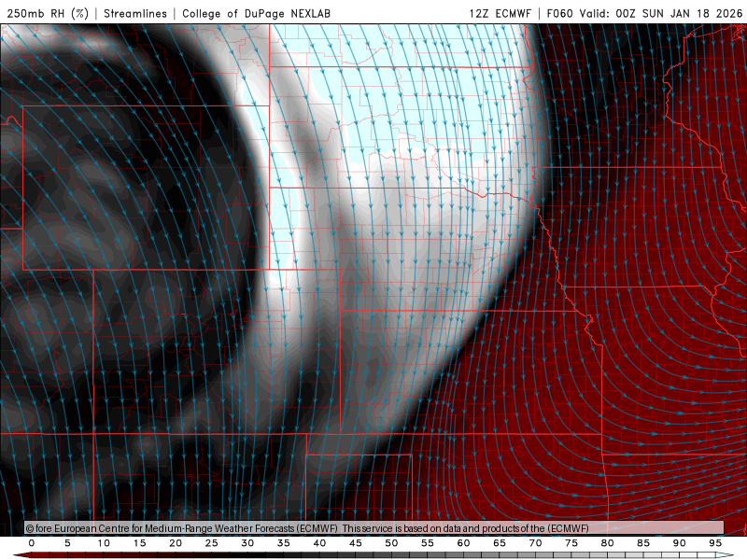
Task: Pick the '75' label on the scale
Action: point(571,543)
